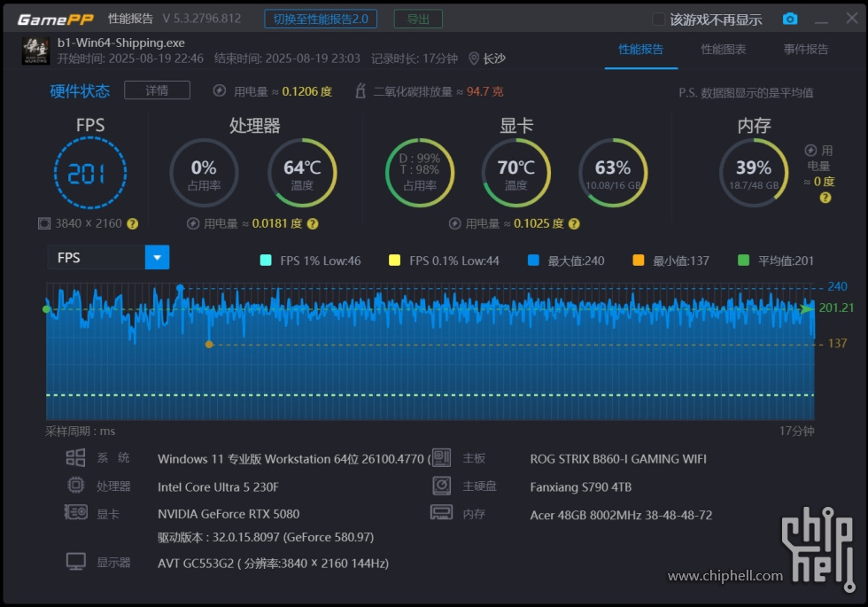Tick the 该游戏不再显示 checkbox
This screenshot has height=607, width=868.
658,19
